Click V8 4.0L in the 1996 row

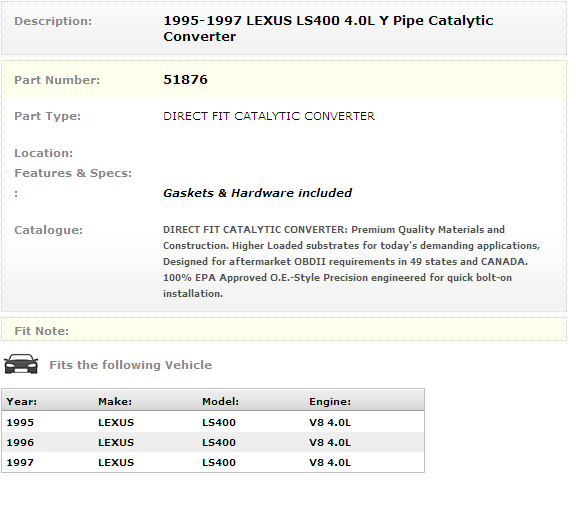[330, 442]
